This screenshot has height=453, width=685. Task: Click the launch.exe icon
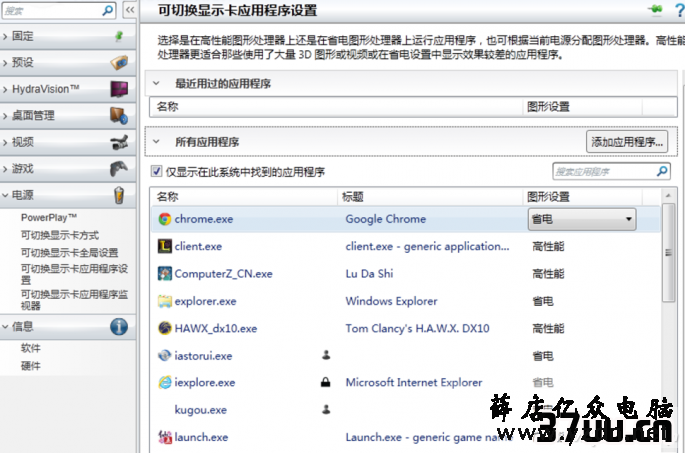pyautogui.click(x=165, y=437)
